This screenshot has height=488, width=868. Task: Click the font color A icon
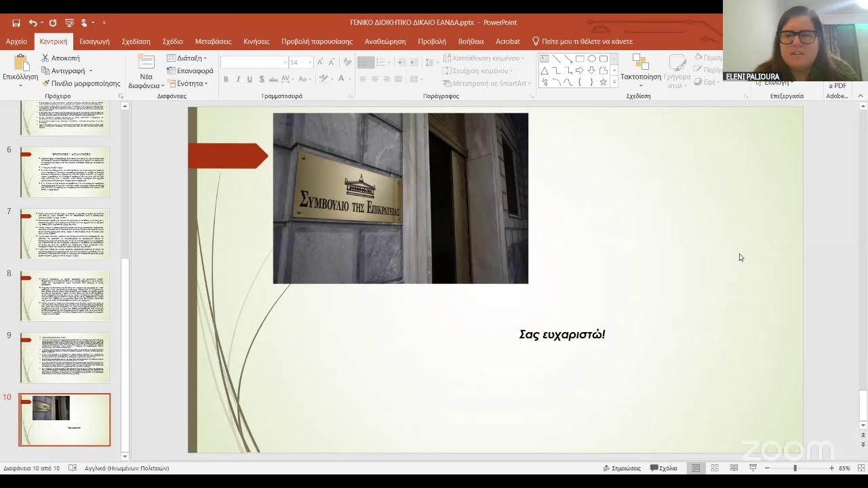pos(341,79)
